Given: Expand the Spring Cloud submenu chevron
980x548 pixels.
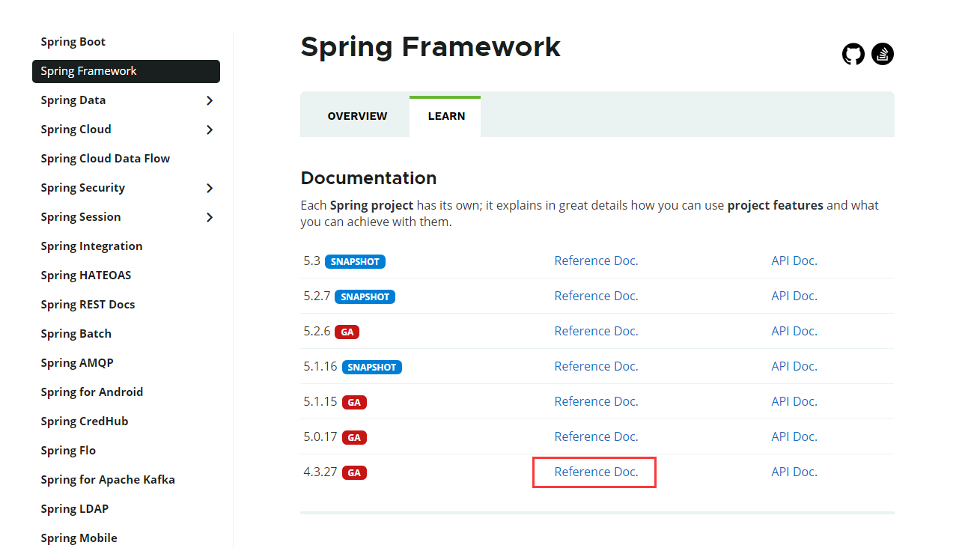Looking at the screenshot, I should tap(210, 130).
